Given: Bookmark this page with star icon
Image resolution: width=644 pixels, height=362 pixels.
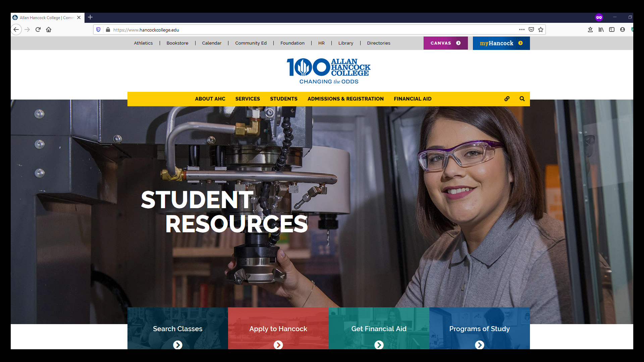Looking at the screenshot, I should [541, 29].
